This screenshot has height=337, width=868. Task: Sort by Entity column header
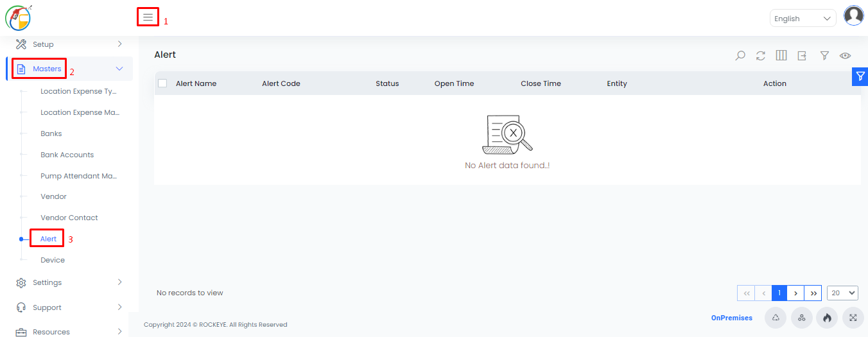pyautogui.click(x=617, y=83)
